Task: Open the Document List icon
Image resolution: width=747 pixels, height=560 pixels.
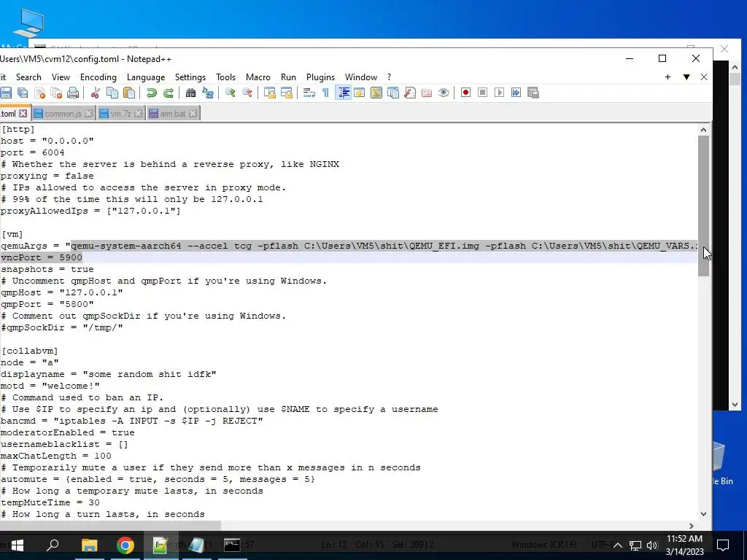Action: click(393, 93)
